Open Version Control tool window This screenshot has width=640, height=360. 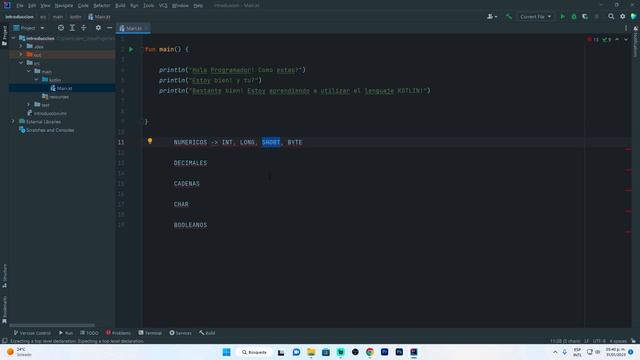(x=32, y=333)
